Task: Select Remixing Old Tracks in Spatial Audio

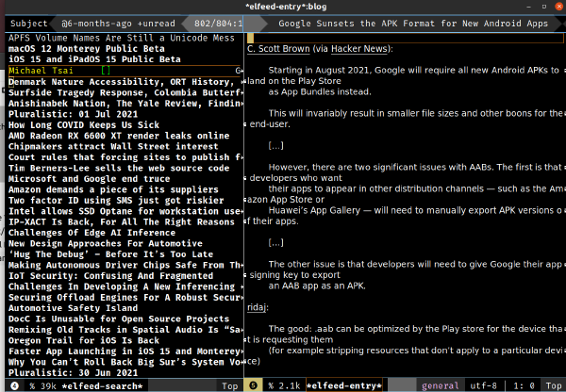Action: coord(125,330)
